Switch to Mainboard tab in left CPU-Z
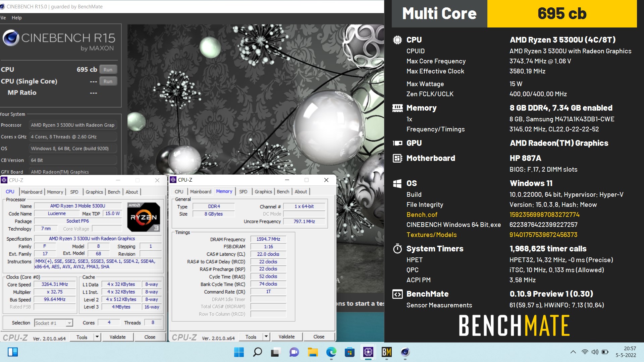Screen dimensions: 644x362 click(32, 192)
